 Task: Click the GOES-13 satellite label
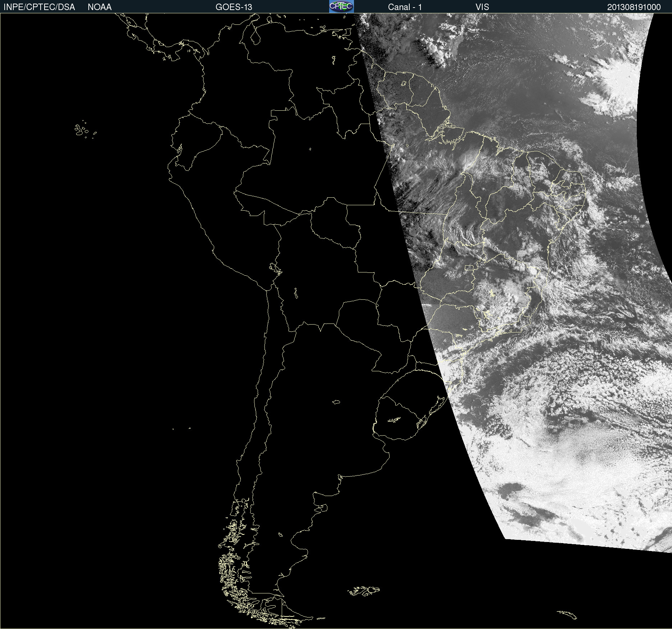[x=234, y=7]
